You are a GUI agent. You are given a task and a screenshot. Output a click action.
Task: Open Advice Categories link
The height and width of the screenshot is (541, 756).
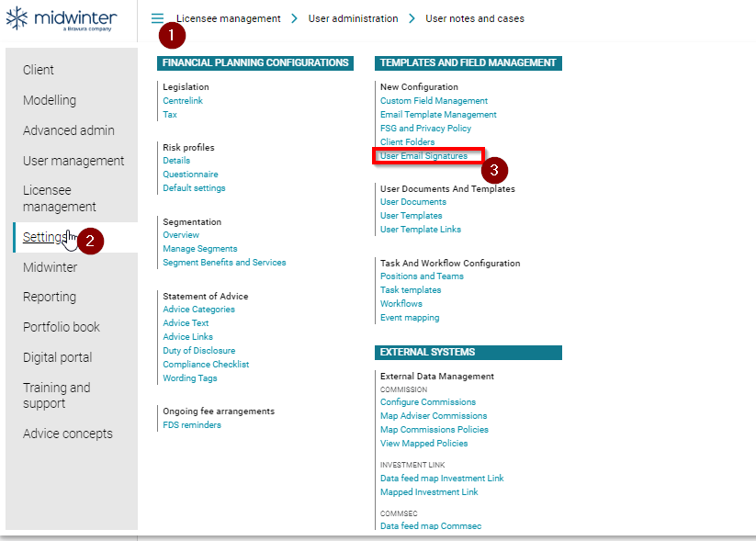[198, 309]
